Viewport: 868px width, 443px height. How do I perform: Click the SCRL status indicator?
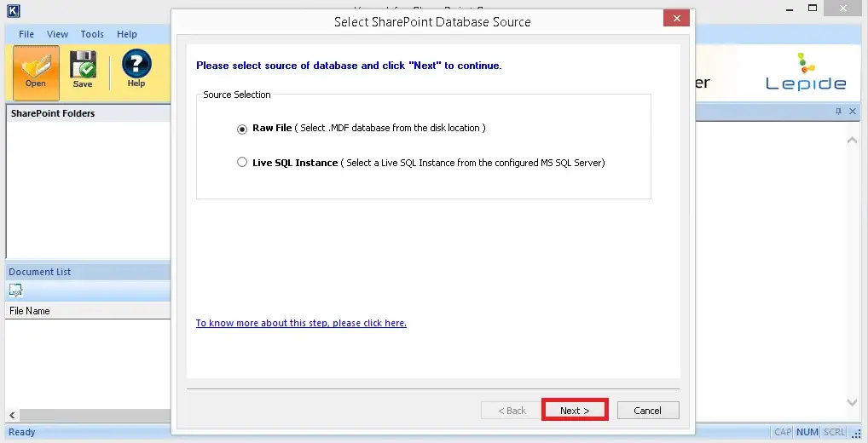tap(834, 432)
